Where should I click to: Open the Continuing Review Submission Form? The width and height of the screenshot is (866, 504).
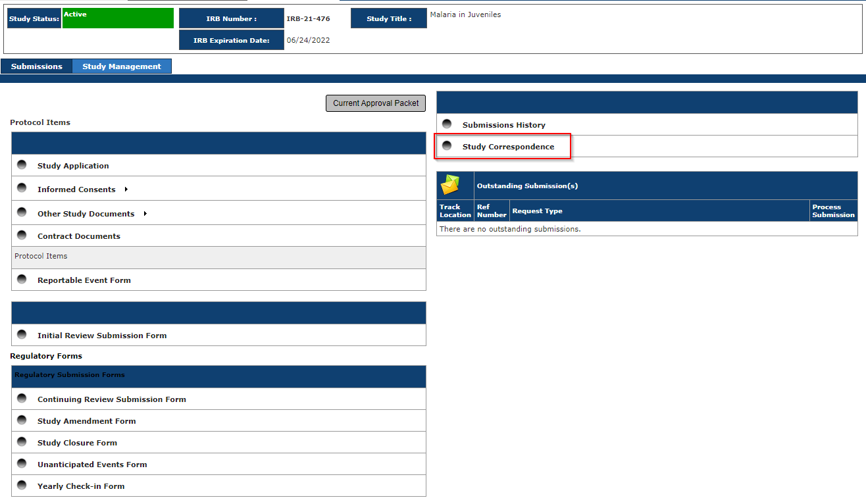click(x=112, y=399)
